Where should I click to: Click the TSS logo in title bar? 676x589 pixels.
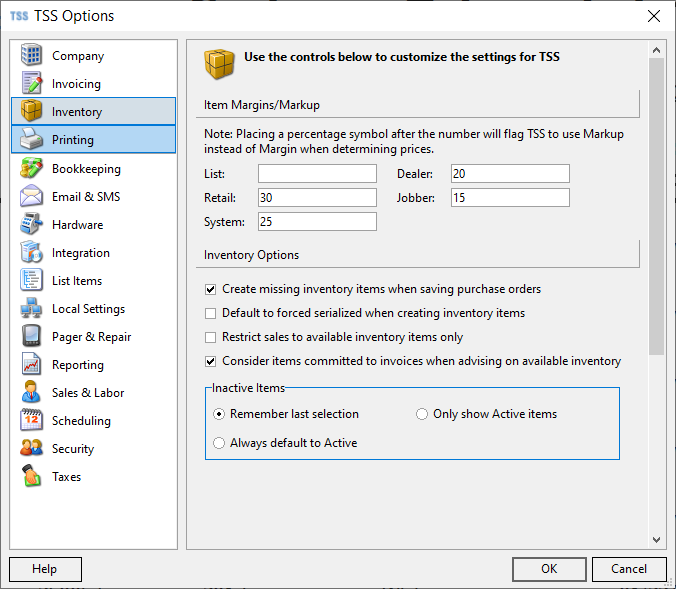coord(19,16)
